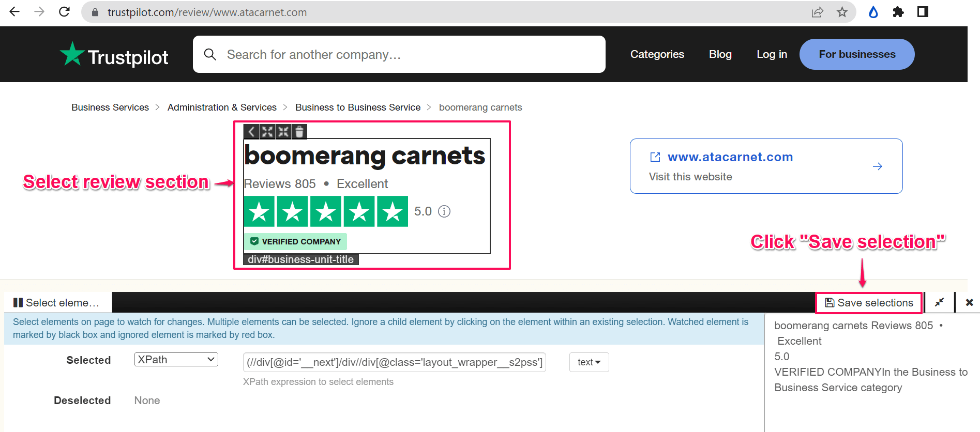Image resolution: width=980 pixels, height=432 pixels.
Task: Expand selection with outward arrows icon
Action: pyautogui.click(x=267, y=132)
